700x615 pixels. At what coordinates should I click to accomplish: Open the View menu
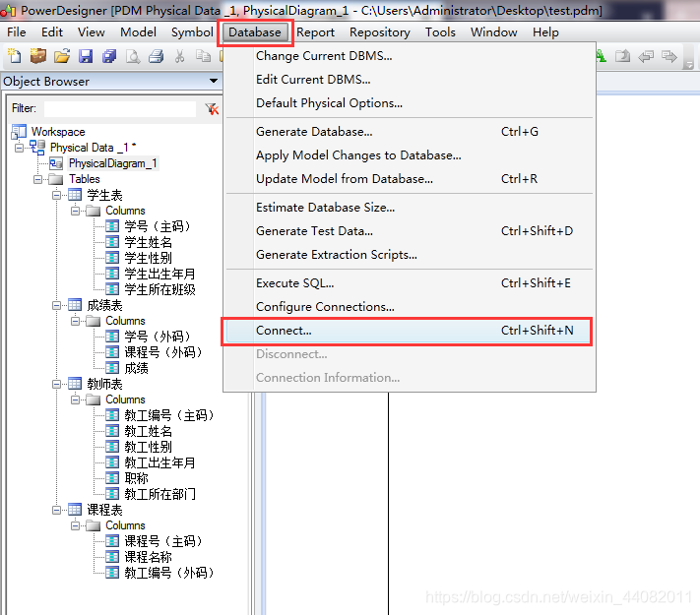click(x=92, y=32)
